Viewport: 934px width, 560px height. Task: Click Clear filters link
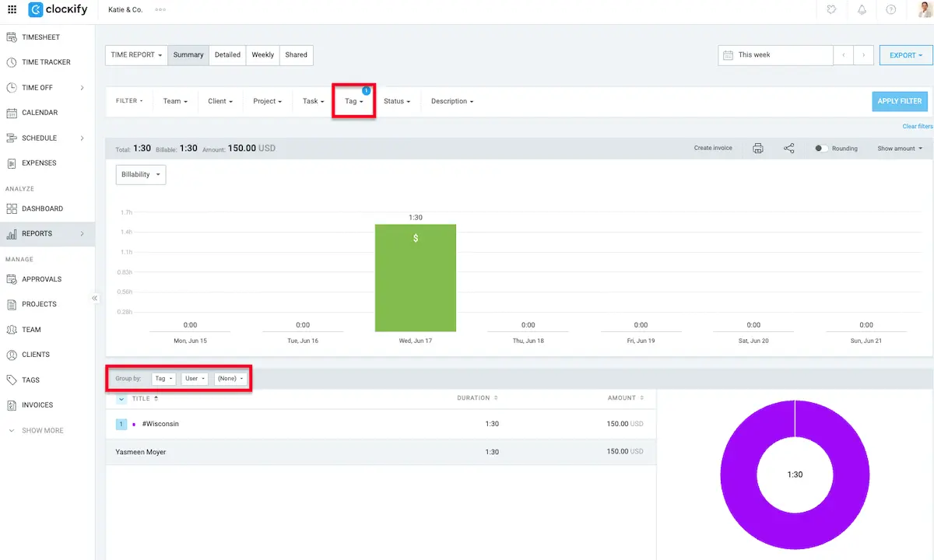pyautogui.click(x=918, y=126)
